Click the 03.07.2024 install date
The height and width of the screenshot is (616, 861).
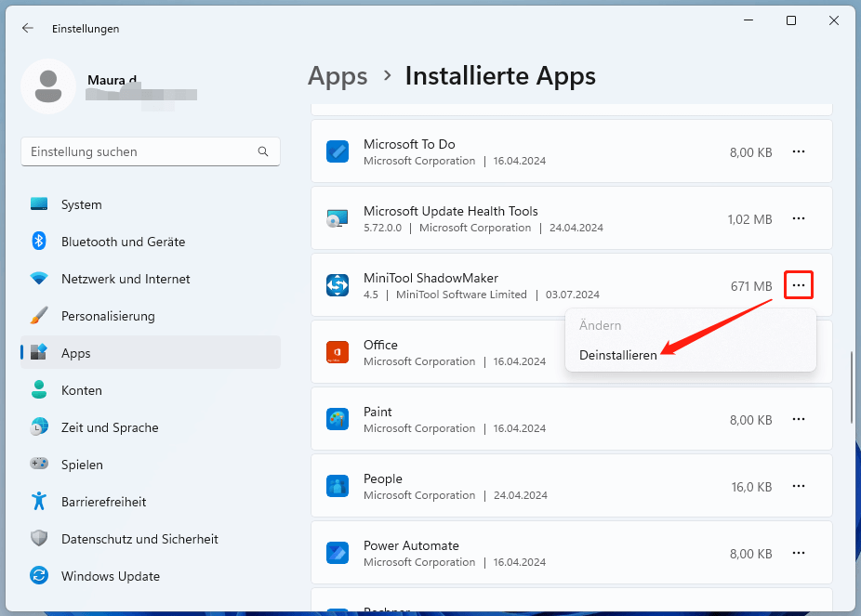pyautogui.click(x=572, y=295)
